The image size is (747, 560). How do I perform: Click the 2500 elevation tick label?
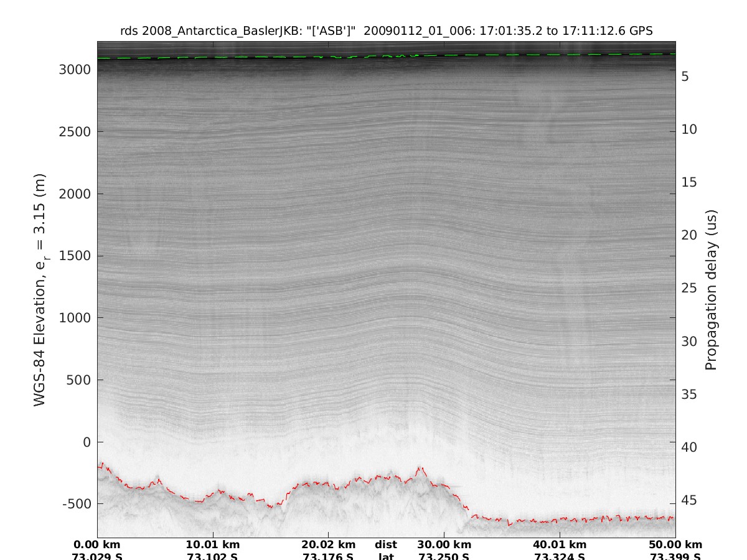point(75,132)
